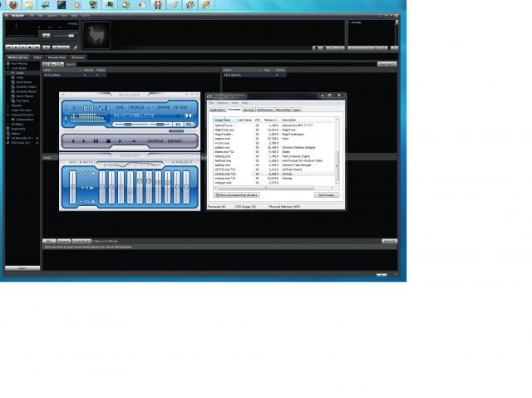Launch Firefox from the taskbar

click(x=13, y=5)
